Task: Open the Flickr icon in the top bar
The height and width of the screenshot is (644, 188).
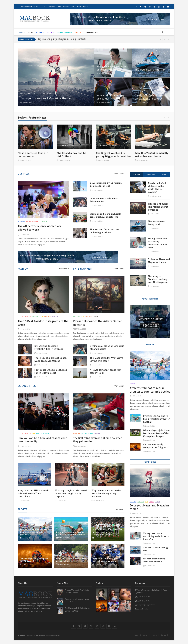Action: [164, 7]
